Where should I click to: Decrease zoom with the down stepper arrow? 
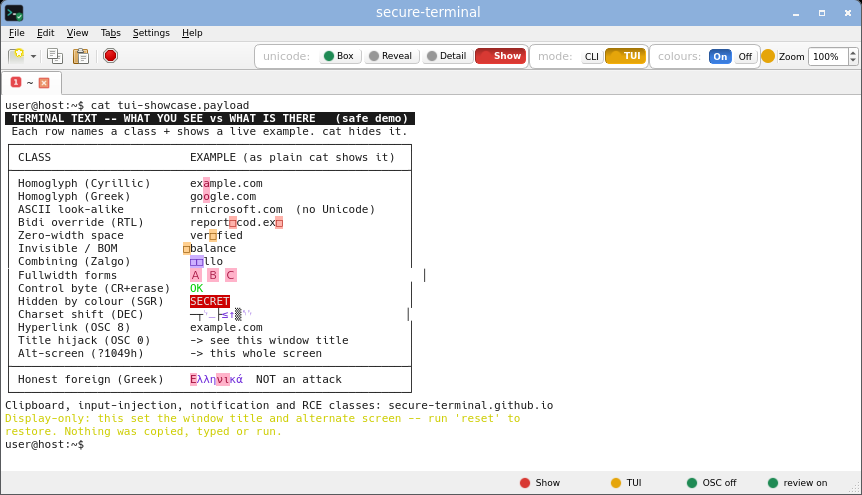click(853, 60)
